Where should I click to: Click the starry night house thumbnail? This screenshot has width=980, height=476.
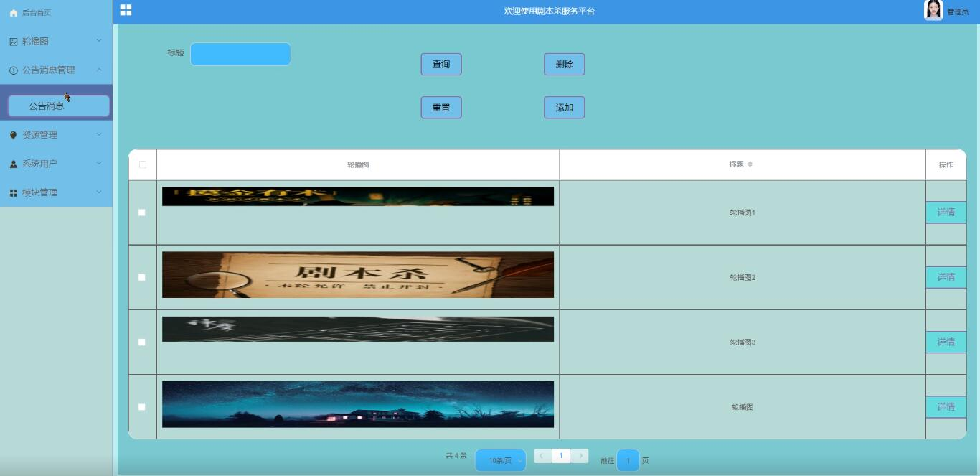pos(358,404)
